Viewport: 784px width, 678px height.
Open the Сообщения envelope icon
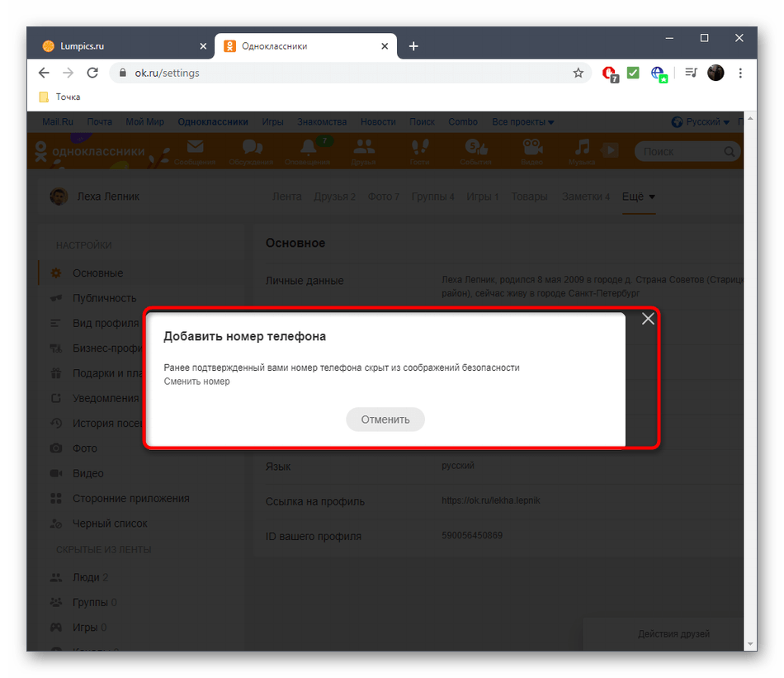(195, 149)
